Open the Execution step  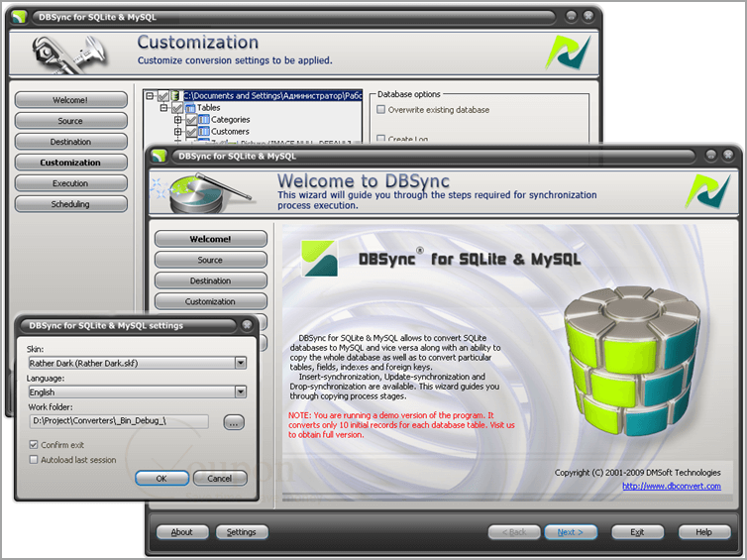70,183
